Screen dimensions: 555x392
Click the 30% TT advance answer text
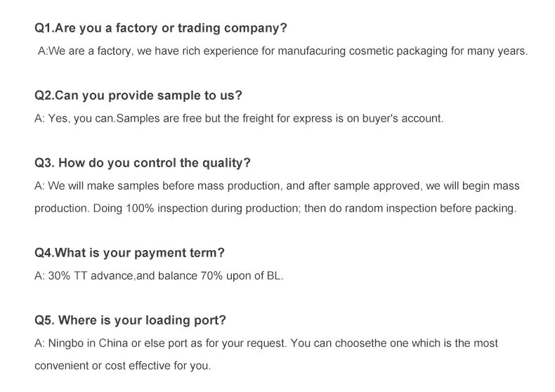159,276
